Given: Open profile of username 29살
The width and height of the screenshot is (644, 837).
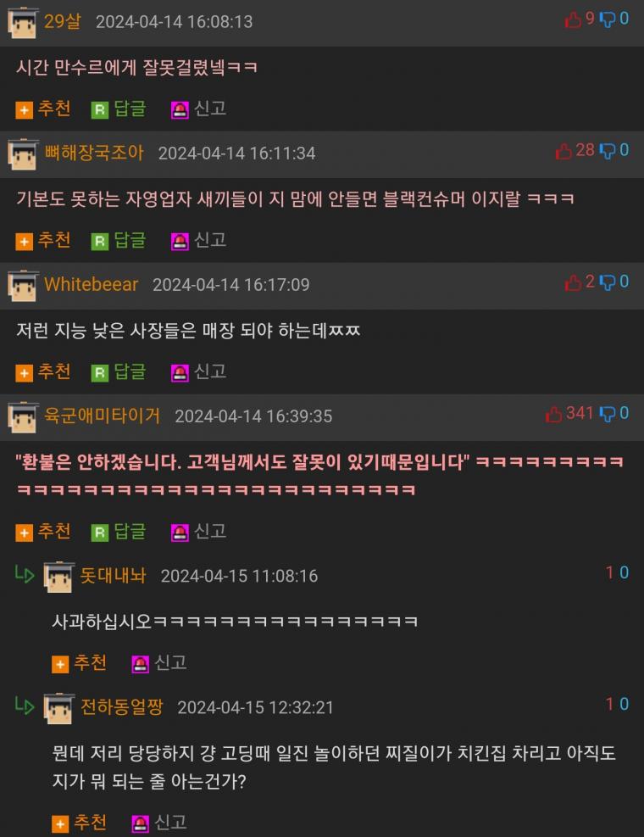Looking at the screenshot, I should [63, 21].
